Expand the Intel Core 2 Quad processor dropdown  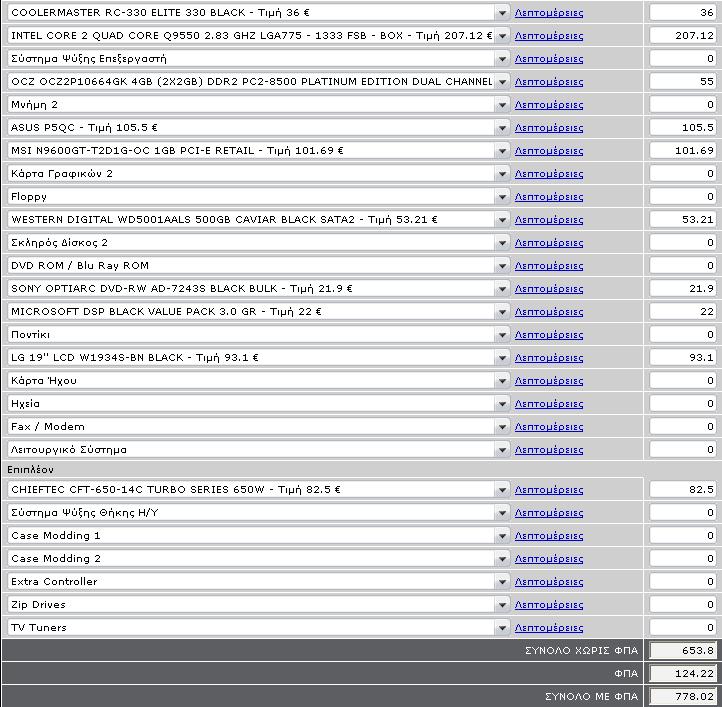(501, 36)
